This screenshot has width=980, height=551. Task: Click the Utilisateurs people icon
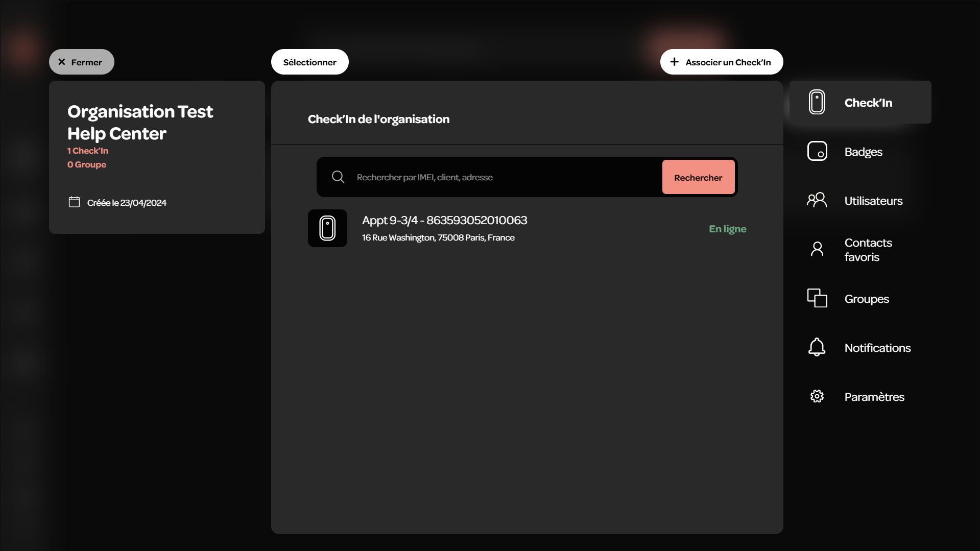(817, 200)
